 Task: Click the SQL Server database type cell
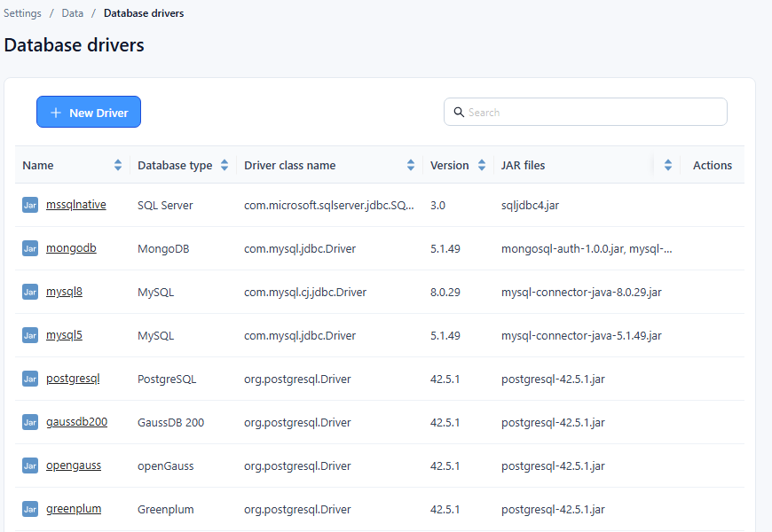coord(165,205)
